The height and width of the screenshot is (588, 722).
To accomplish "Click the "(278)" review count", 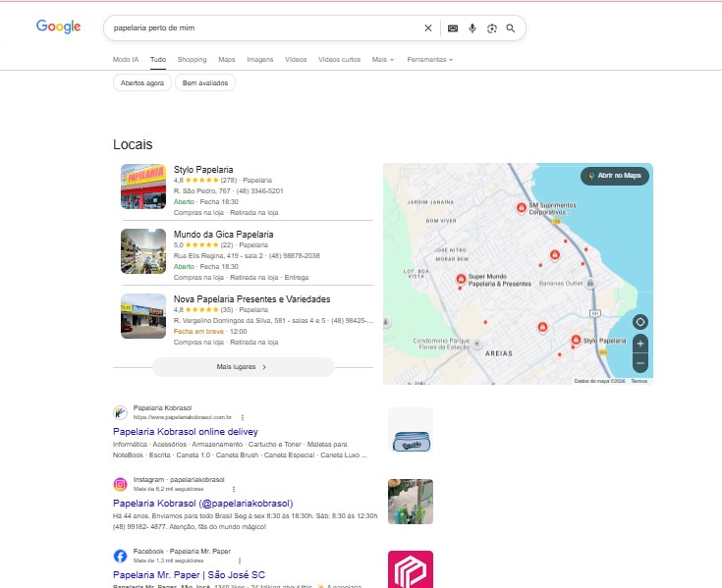I will 228,180.
